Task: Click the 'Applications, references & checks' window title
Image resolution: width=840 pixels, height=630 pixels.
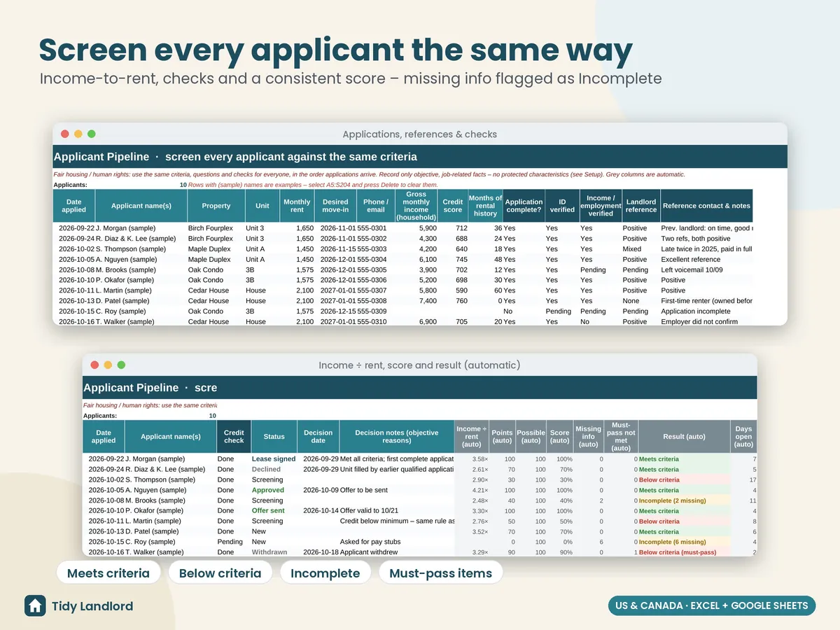Action: click(420, 134)
